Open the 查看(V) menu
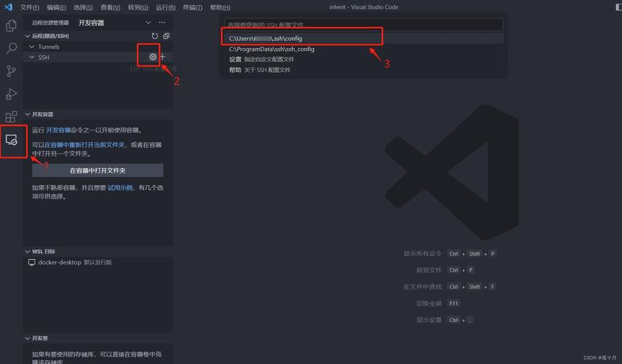This screenshot has width=622, height=364. [110, 7]
